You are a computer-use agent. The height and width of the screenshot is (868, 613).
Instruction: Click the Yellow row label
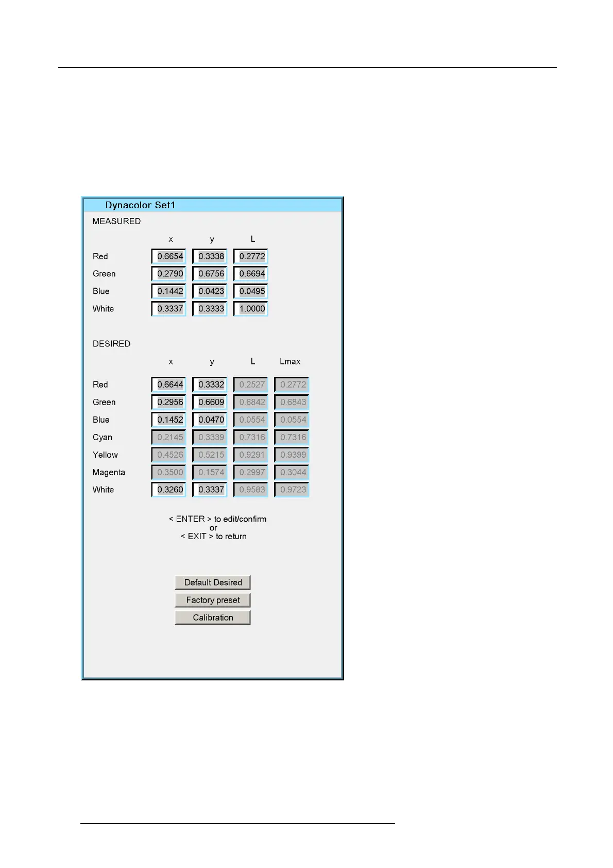105,455
